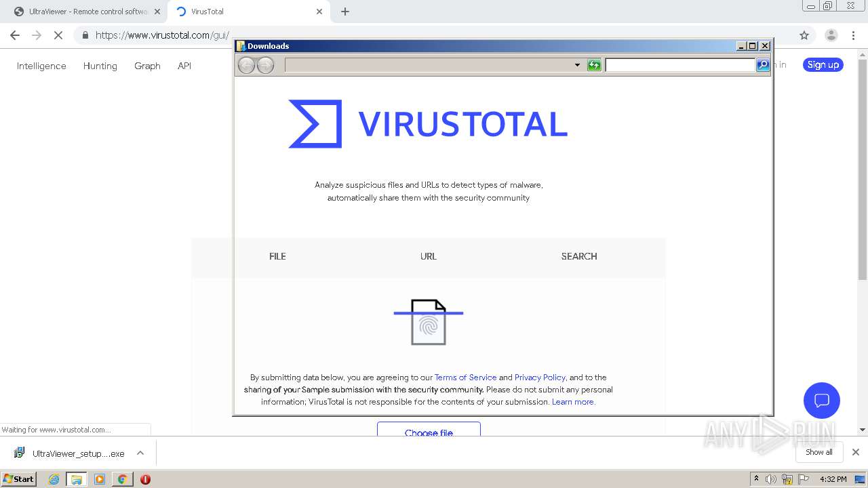Open a new browser tab
868x488 pixels.
(345, 12)
